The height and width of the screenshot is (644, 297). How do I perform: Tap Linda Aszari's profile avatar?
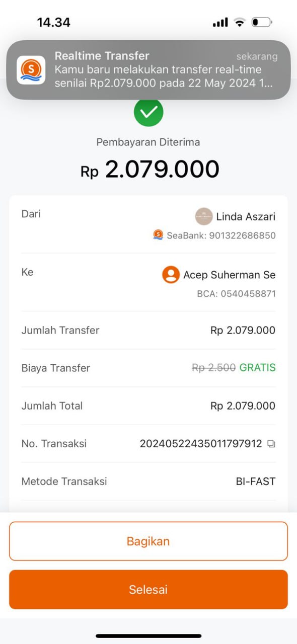click(x=204, y=216)
